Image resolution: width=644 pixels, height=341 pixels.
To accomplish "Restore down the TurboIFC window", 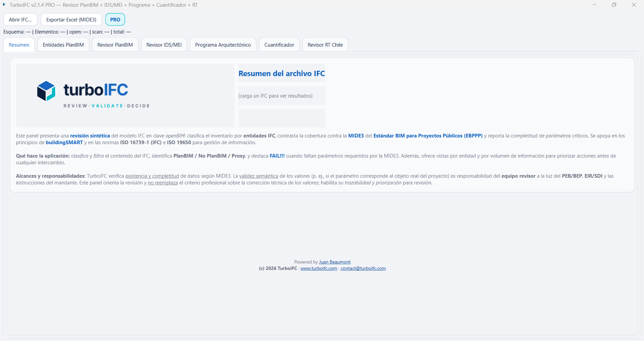I will pos(614,5).
